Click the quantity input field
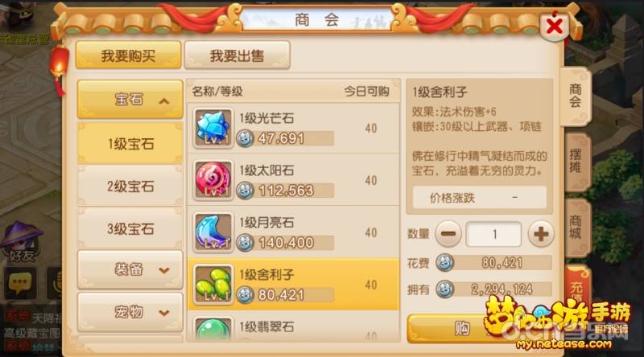 (493, 234)
